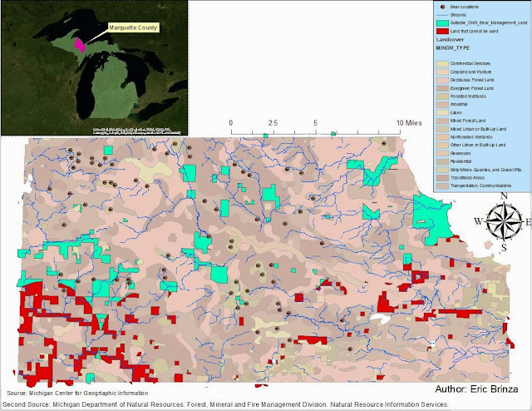Click the magenta Marquette County shape on inset map
This screenshot has height=411, width=532.
[80, 45]
